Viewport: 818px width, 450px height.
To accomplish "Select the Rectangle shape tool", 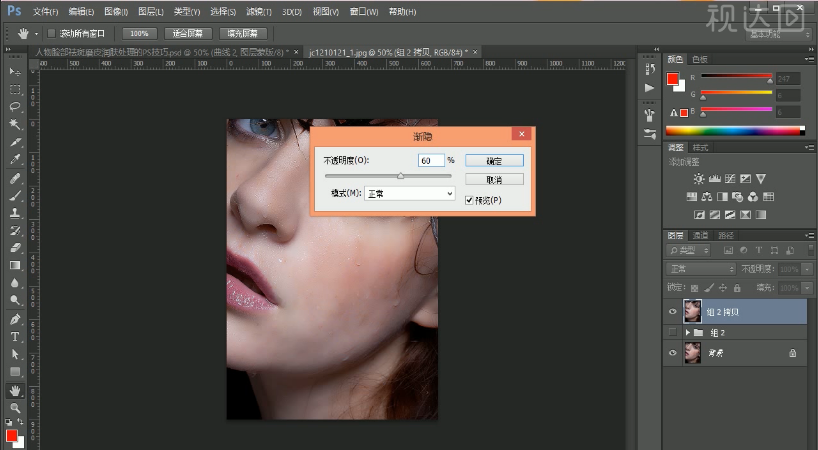I will click(x=15, y=372).
